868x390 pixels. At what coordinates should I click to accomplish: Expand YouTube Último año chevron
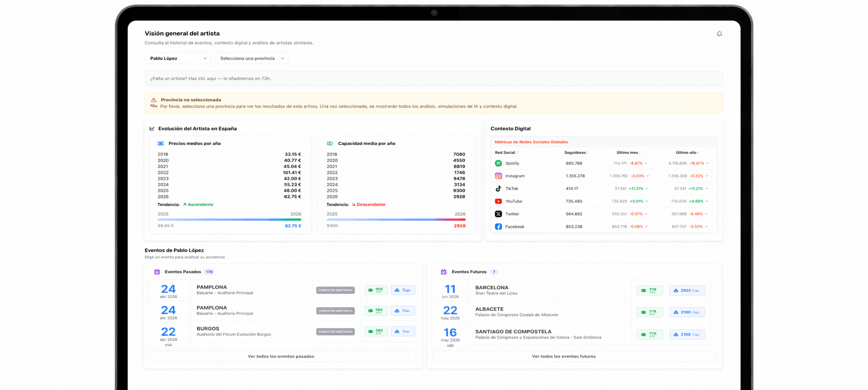[x=706, y=201]
